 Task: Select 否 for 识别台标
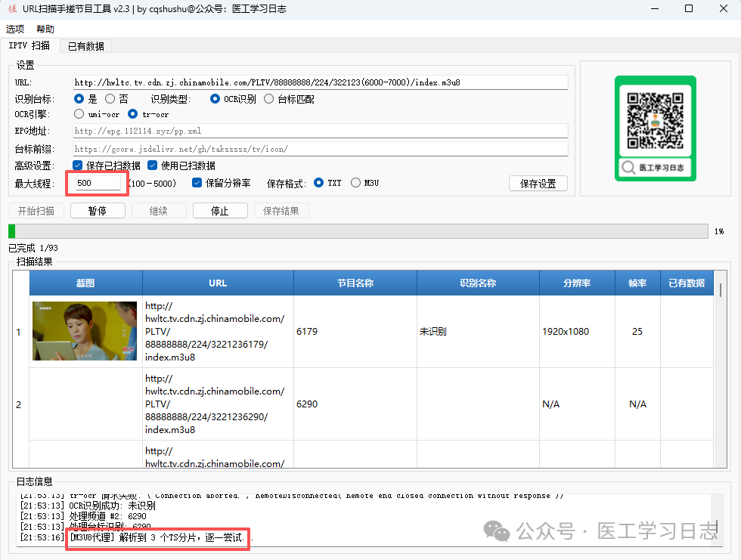pos(110,98)
